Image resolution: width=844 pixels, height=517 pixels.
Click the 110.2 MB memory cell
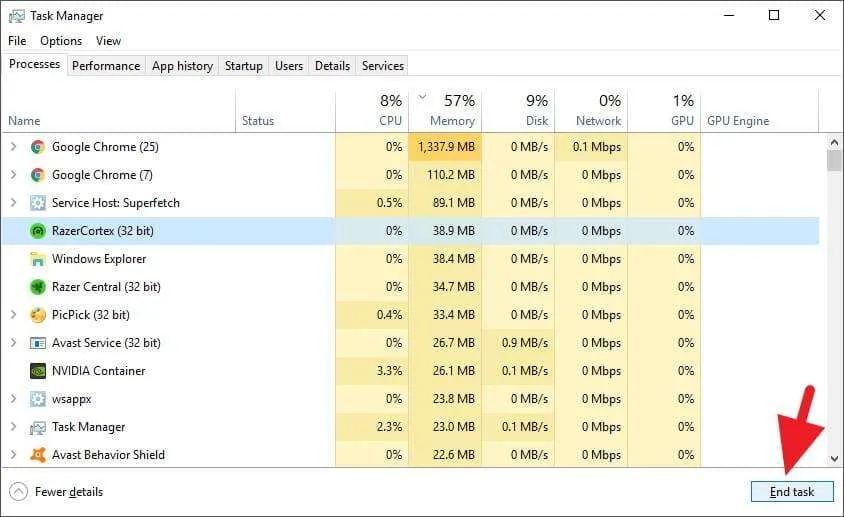pyautogui.click(x=445, y=175)
